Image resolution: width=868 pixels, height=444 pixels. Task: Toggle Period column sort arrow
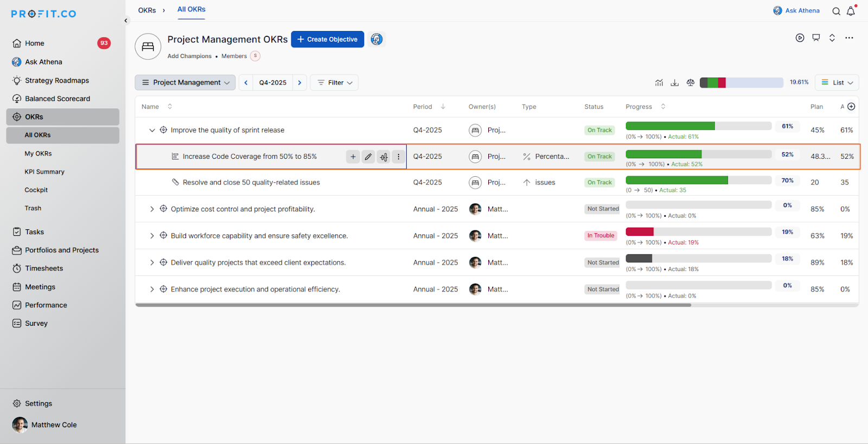pos(443,107)
